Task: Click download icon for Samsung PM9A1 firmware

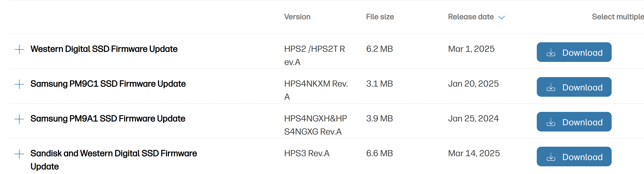Action: pos(551,122)
